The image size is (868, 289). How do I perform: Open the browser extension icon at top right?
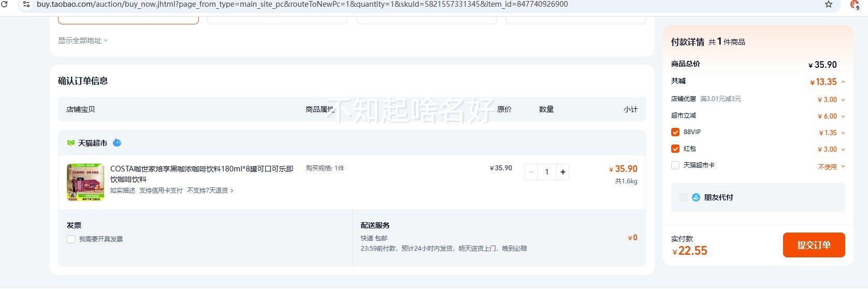click(855, 4)
